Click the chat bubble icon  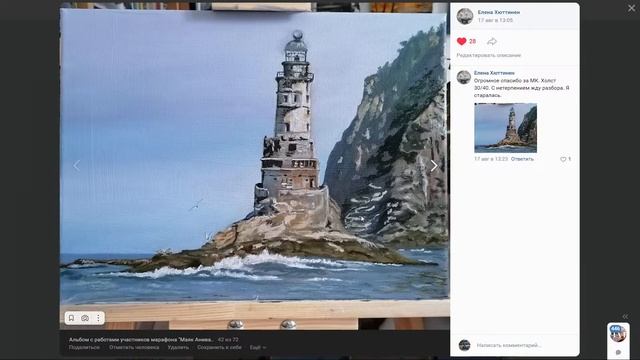[618, 352]
